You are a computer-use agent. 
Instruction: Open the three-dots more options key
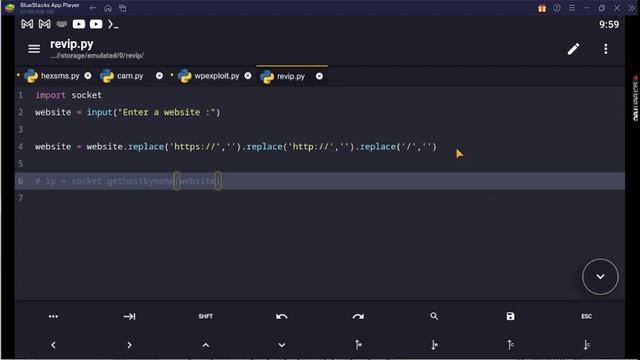pos(53,316)
